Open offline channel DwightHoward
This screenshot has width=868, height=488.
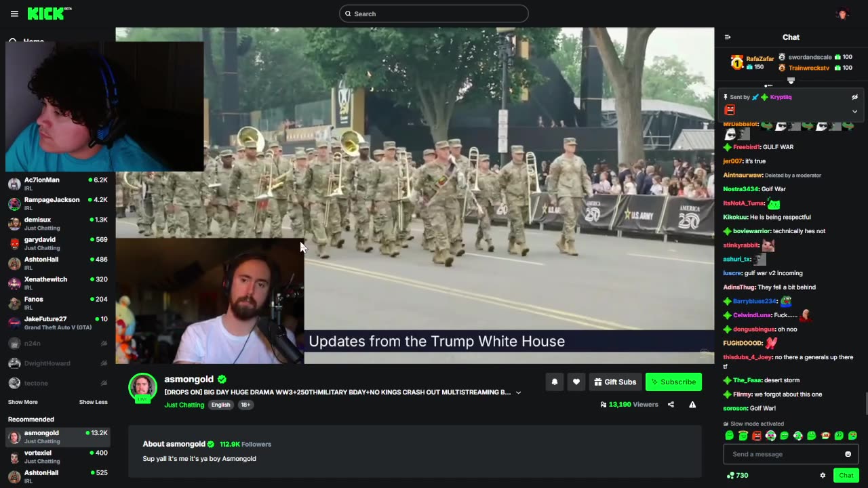(58, 363)
